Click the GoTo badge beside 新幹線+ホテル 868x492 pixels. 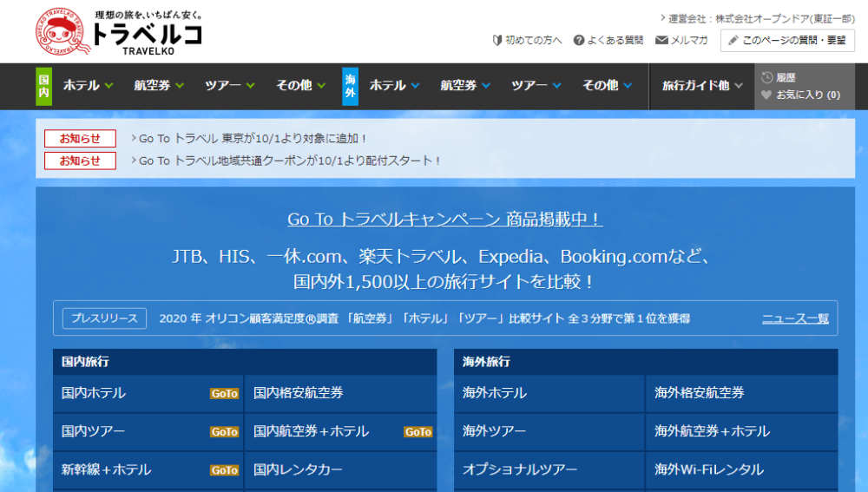click(224, 469)
